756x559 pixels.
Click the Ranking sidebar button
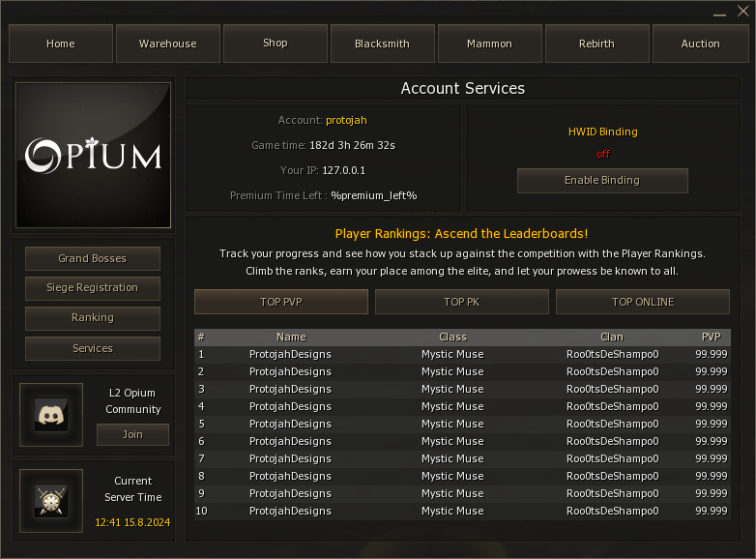[93, 318]
